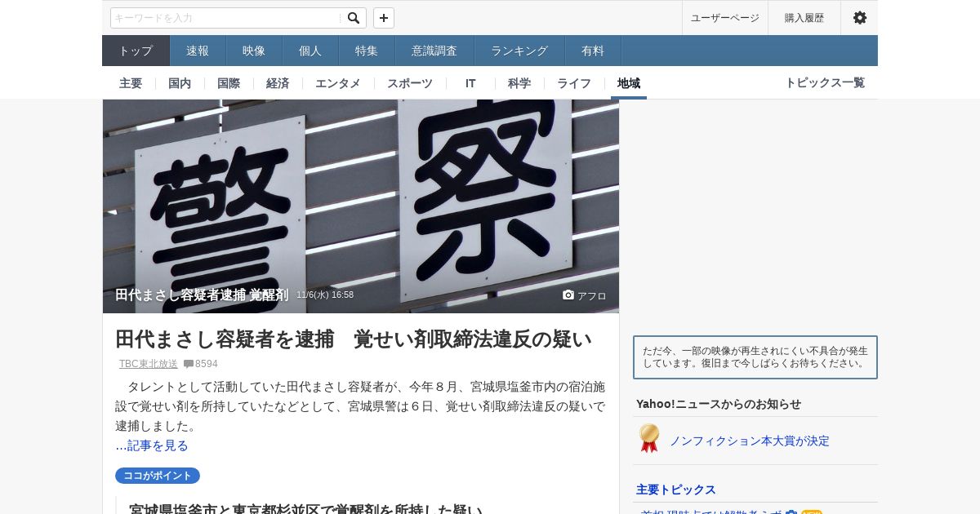Open the 国際 category

pos(229,83)
